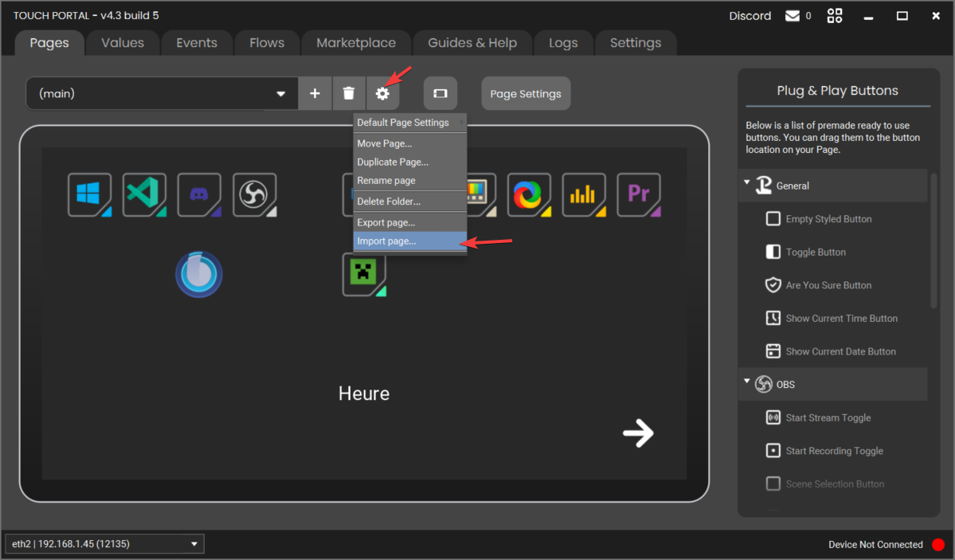View the Logs tab
The height and width of the screenshot is (560, 955).
563,43
